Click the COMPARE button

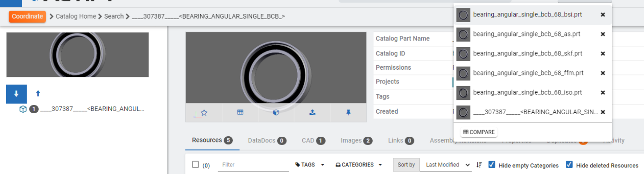[479, 132]
